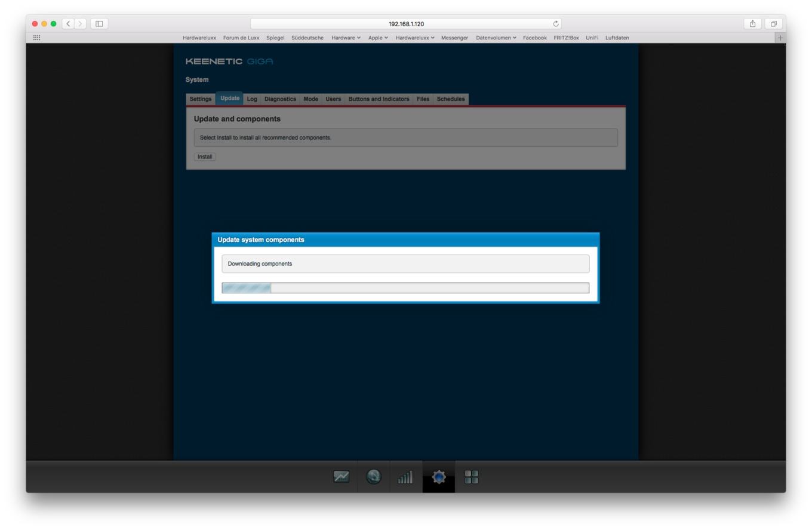Open the Diagnostics tab
The height and width of the screenshot is (530, 812).
[x=280, y=99]
